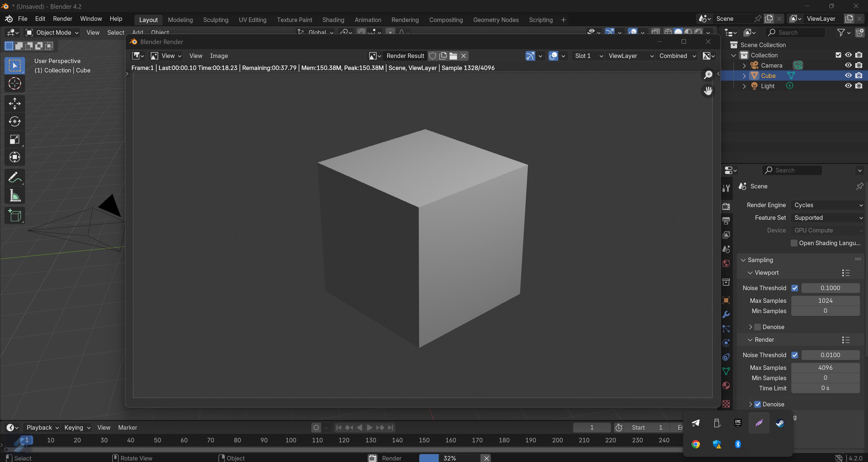Click zoom magnifier in render window
Image resolution: width=868 pixels, height=462 pixels.
(x=708, y=75)
